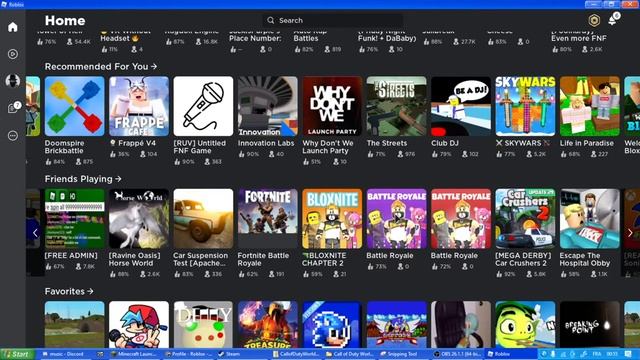
Task: Click the search magnifier icon
Action: [x=271, y=20]
